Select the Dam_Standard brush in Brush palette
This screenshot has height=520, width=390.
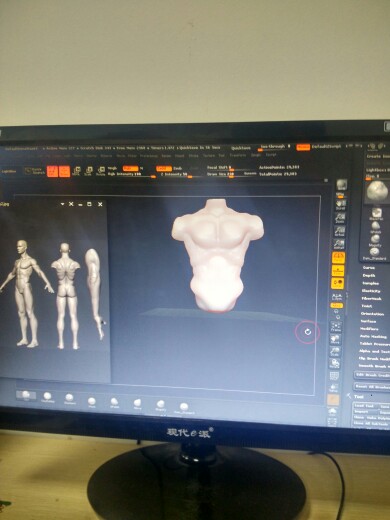point(375,253)
